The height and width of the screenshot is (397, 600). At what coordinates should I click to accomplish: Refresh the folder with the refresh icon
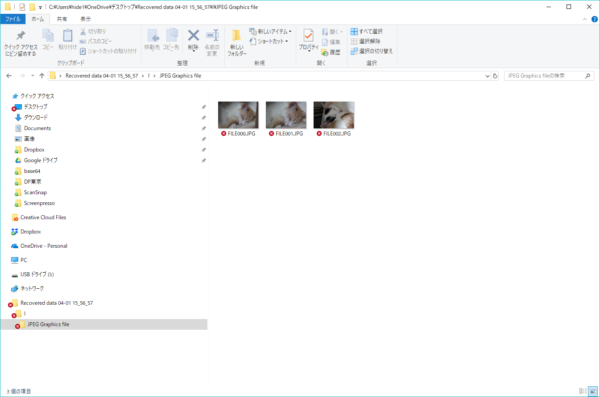(x=495, y=76)
